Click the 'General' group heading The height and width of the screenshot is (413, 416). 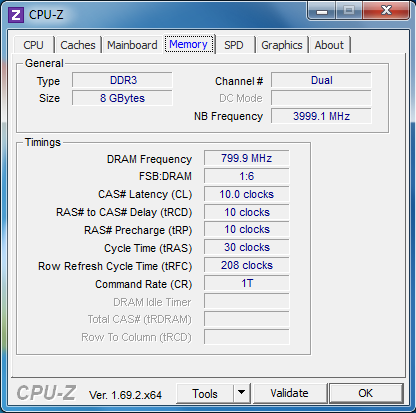tap(44, 63)
